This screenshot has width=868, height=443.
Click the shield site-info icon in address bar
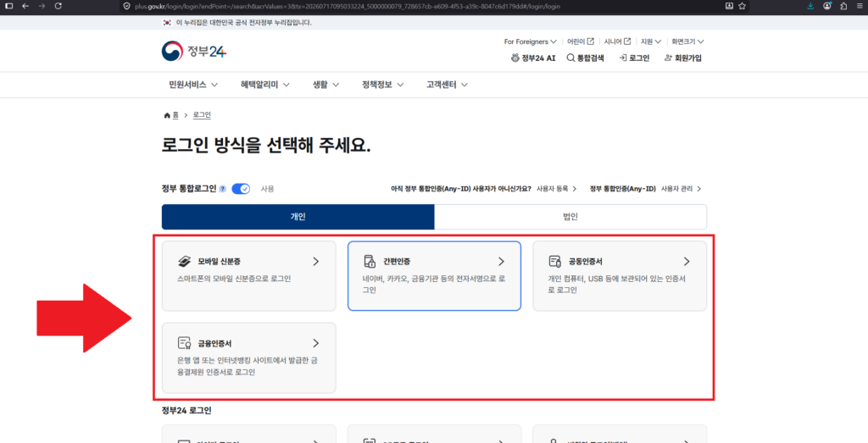(127, 6)
